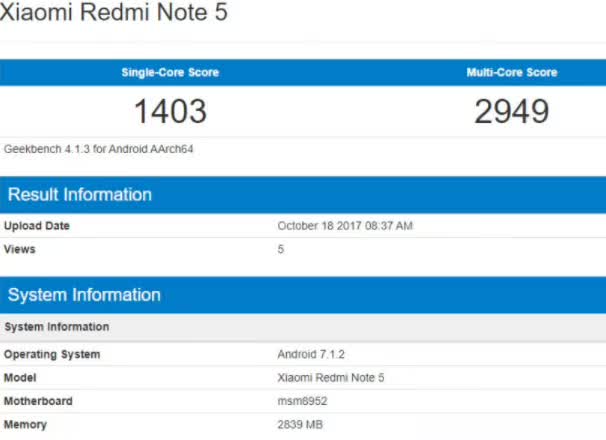Click the Xiaomi Redmi Note 5 model value
This screenshot has height=440, width=606.
point(329,378)
